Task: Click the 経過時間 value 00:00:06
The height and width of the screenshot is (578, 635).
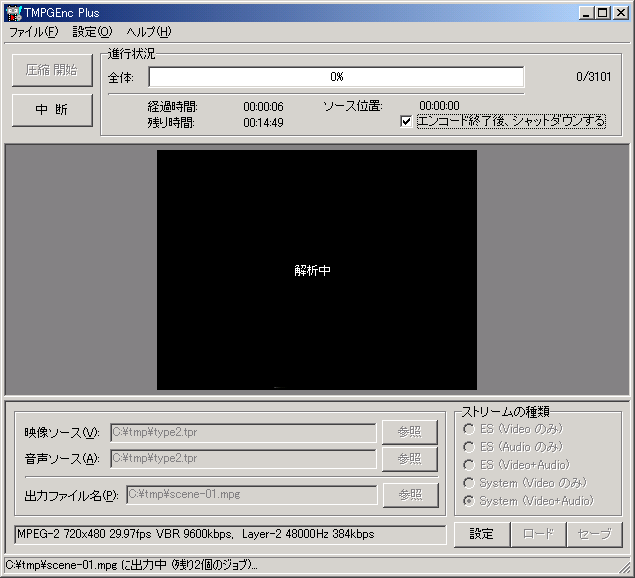Action: coord(263,107)
